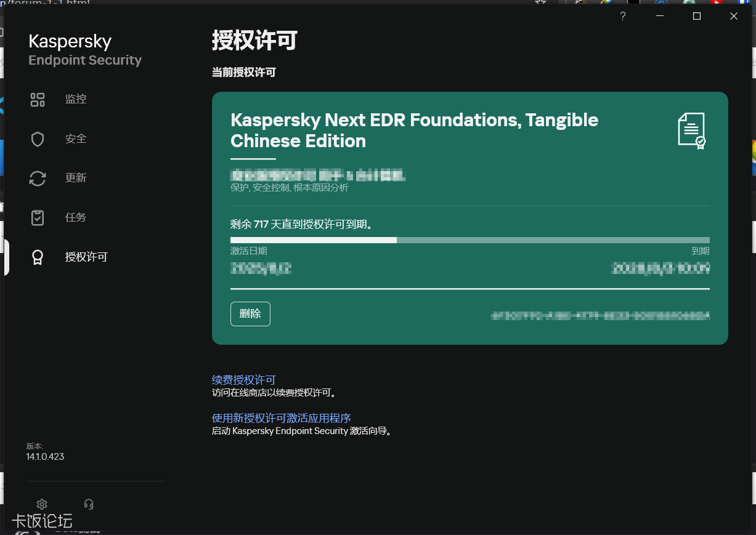Viewport: 756px width, 535px height.
Task: Click the "当前授权许可" subheading
Action: 244,73
